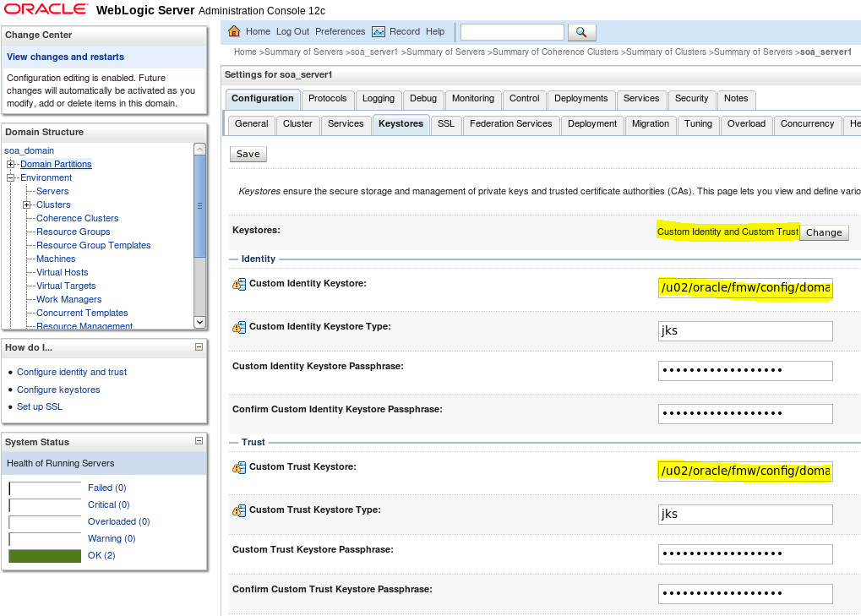Collapse the How do I panel
861x616 pixels.
pyautogui.click(x=199, y=347)
